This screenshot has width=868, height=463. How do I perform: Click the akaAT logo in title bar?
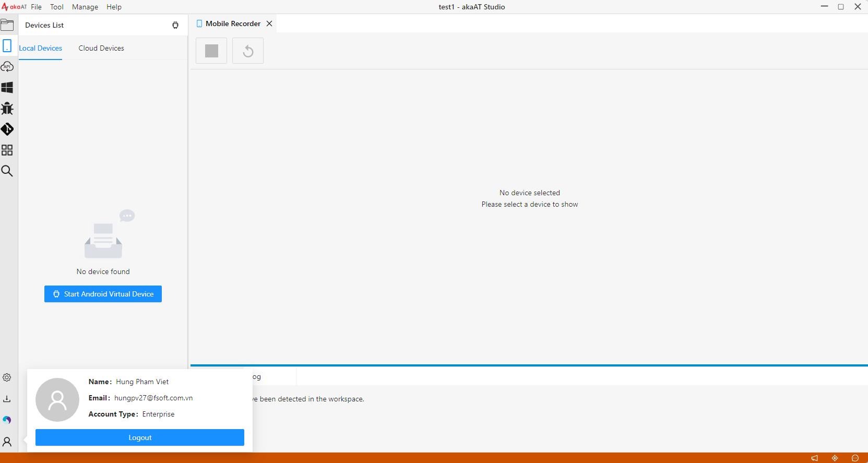[14, 7]
